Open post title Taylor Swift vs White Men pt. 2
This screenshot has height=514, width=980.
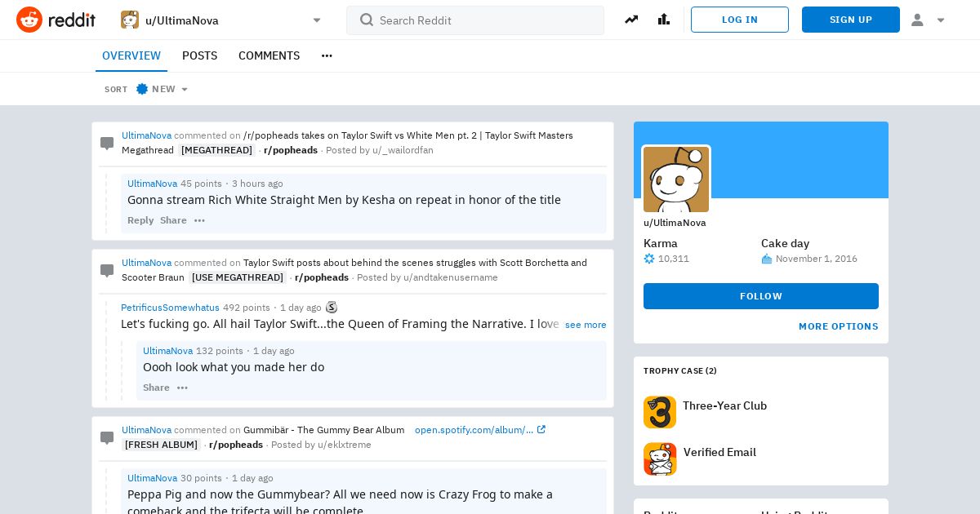click(347, 143)
